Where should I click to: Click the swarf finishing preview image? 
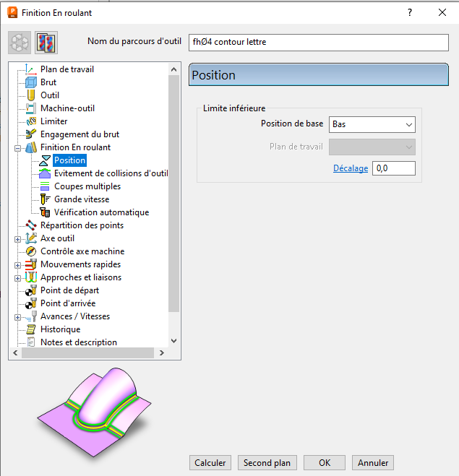click(x=94, y=412)
